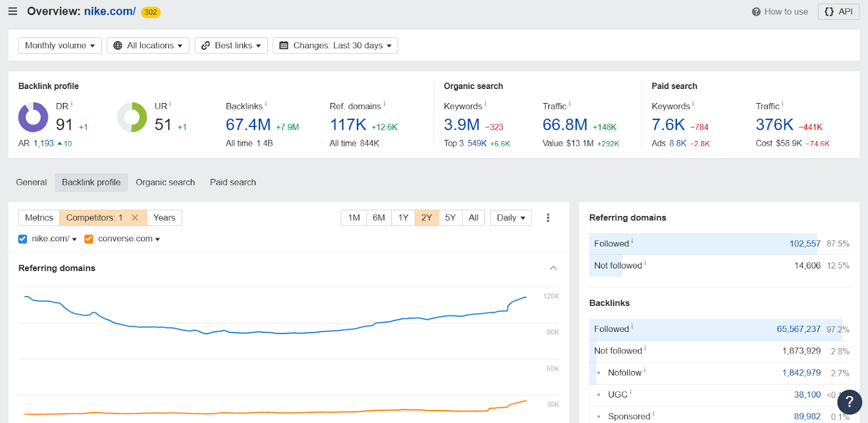Select the All time range
Viewport: 868px width, 423px height.
tap(474, 217)
